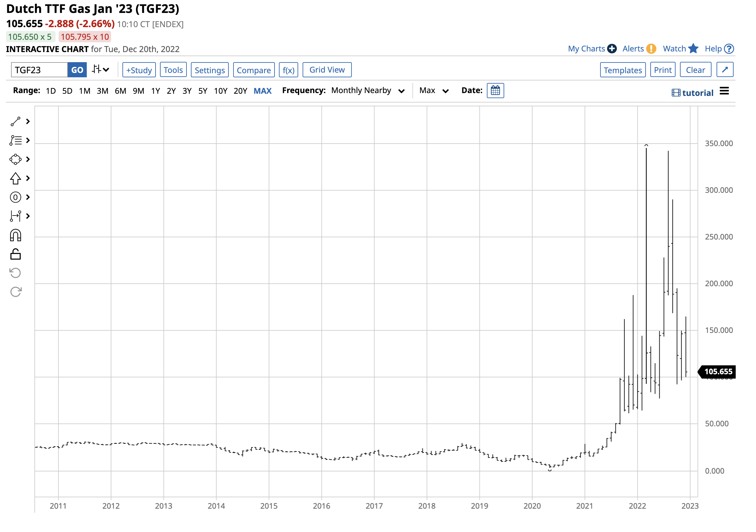
Task: Toggle Watch star for this symbol
Action: tap(693, 49)
